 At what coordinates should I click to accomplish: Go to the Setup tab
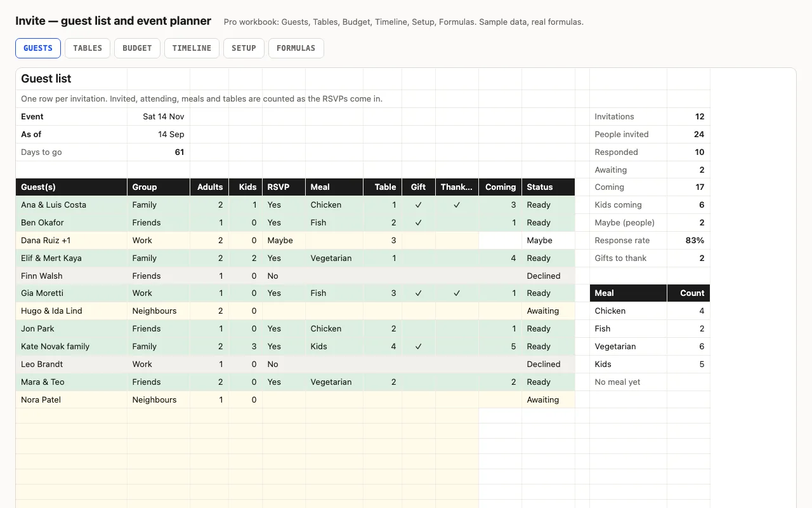tap(244, 48)
